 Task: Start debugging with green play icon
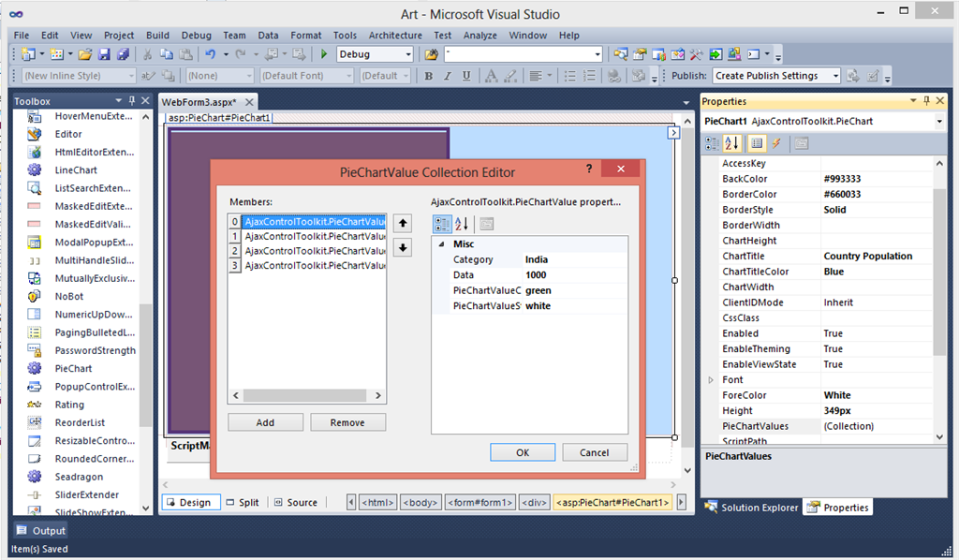point(324,54)
